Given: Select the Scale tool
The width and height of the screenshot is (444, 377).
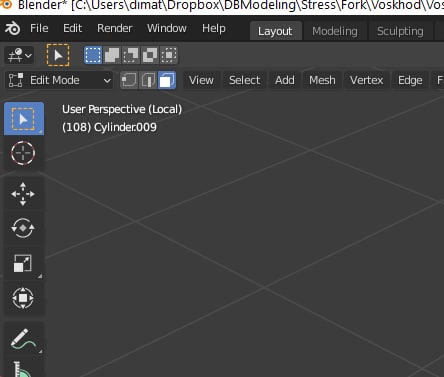Looking at the screenshot, I should click(23, 263).
